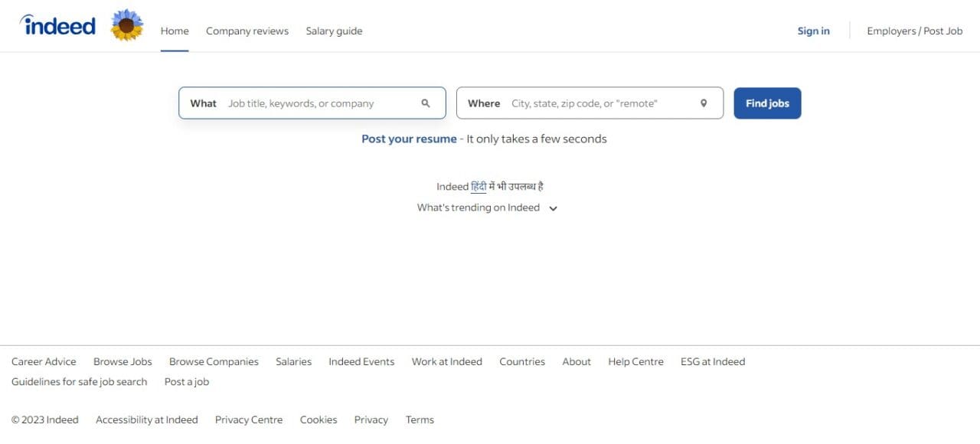Focus the Where city input field
This screenshot has width=980, height=444.
coord(590,103)
